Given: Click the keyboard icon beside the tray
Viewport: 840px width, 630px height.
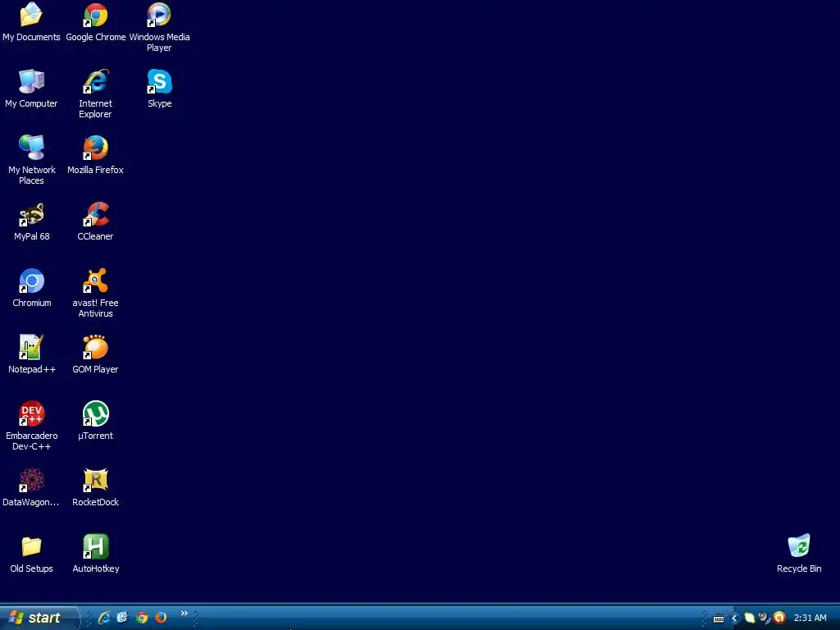Looking at the screenshot, I should click(x=719, y=619).
